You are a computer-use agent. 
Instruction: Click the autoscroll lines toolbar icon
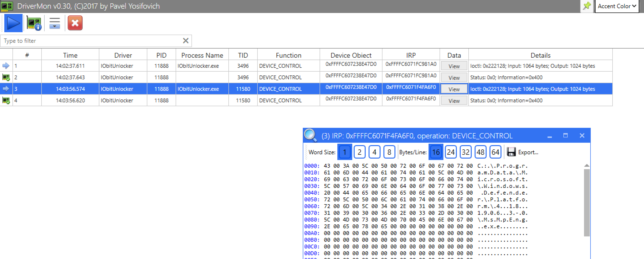pos(54,23)
